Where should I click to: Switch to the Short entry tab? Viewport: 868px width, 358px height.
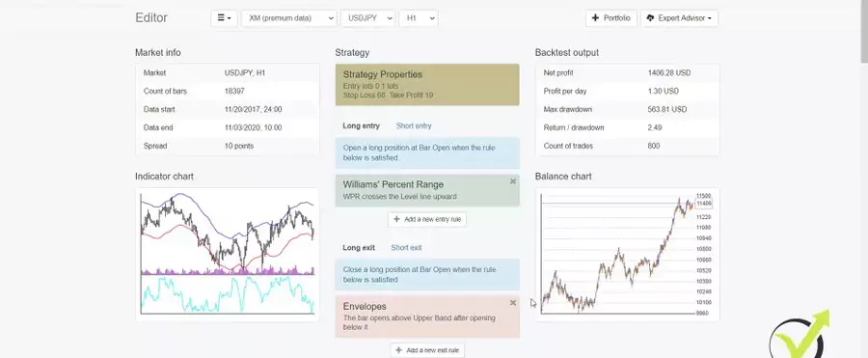click(x=414, y=125)
